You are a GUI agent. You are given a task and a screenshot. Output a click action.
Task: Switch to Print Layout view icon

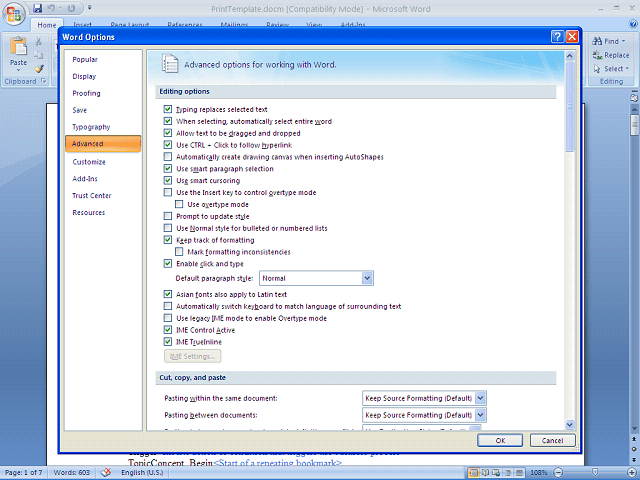click(474, 473)
